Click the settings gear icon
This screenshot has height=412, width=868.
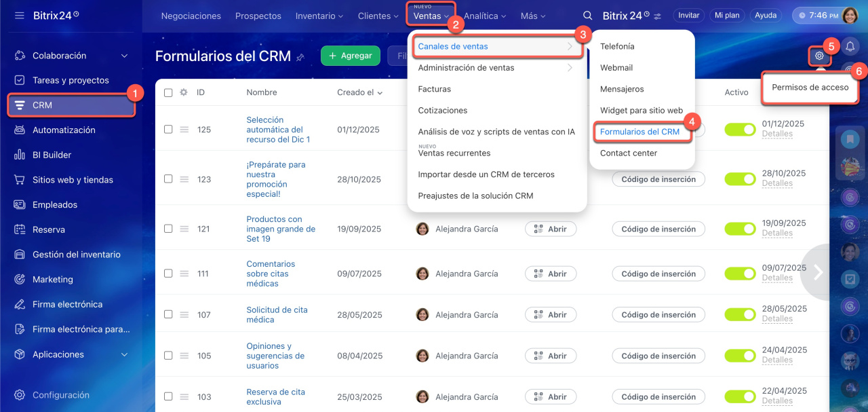pyautogui.click(x=819, y=56)
